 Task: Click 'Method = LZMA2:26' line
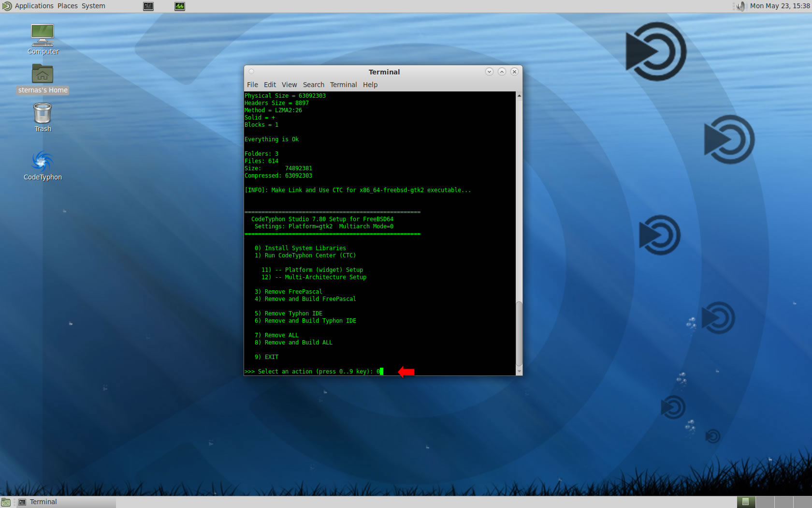(273, 110)
